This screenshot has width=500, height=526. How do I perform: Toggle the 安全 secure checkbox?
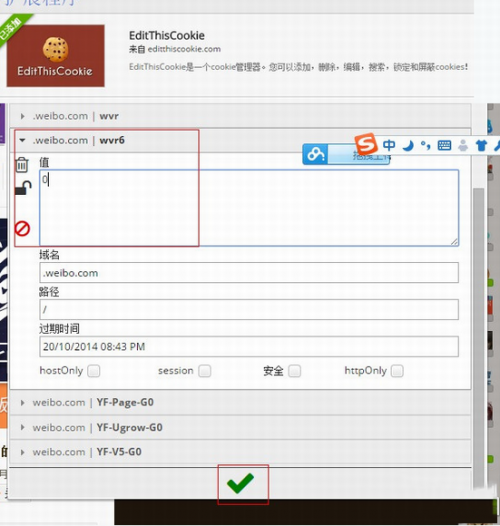pyautogui.click(x=295, y=371)
